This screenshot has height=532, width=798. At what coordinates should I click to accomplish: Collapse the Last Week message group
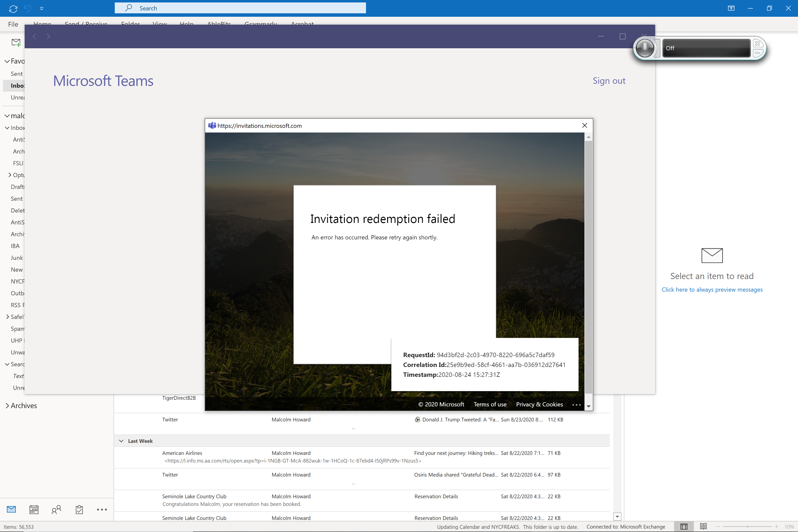(x=121, y=441)
